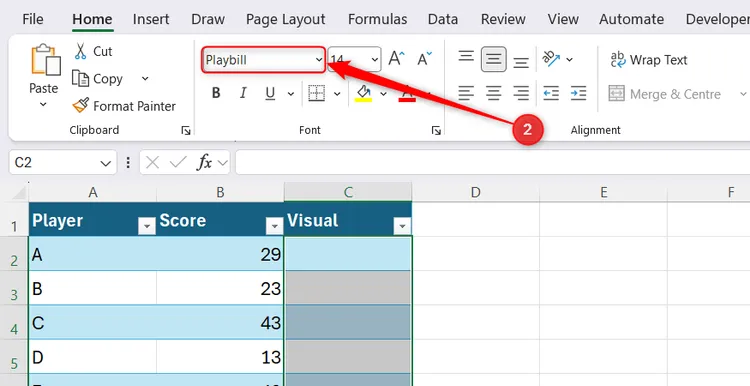Select row 3 header
The image size is (750, 386).
tap(14, 288)
